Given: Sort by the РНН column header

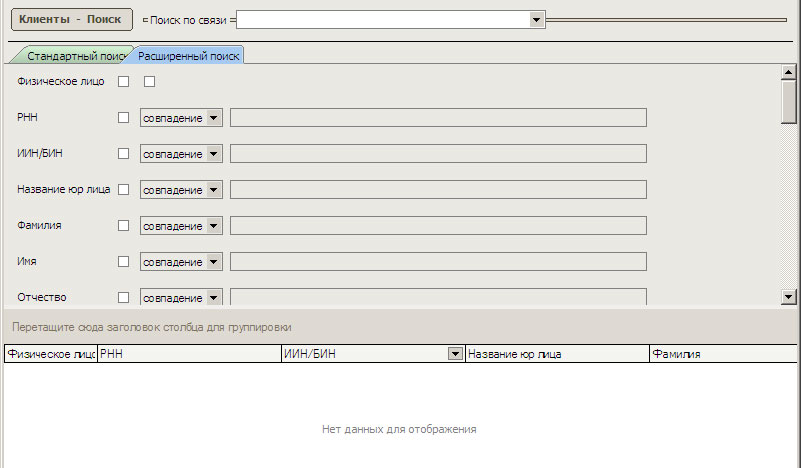Looking at the screenshot, I should coord(188,354).
